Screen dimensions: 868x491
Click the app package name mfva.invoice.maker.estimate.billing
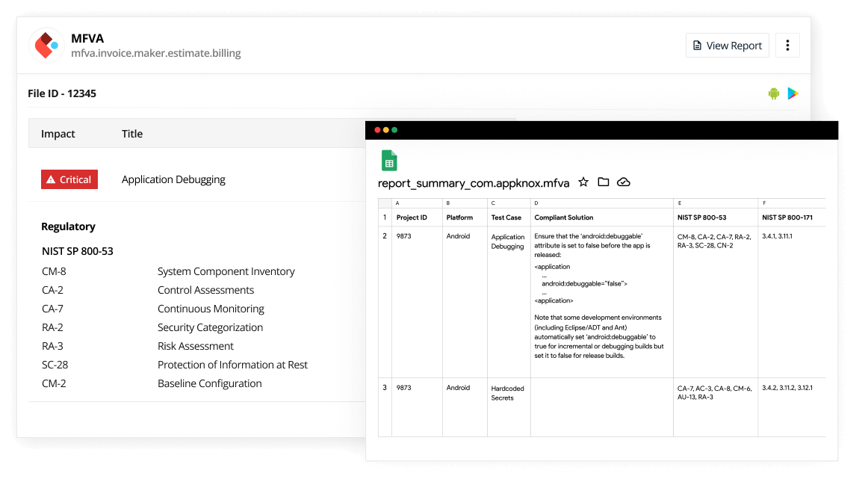click(155, 53)
